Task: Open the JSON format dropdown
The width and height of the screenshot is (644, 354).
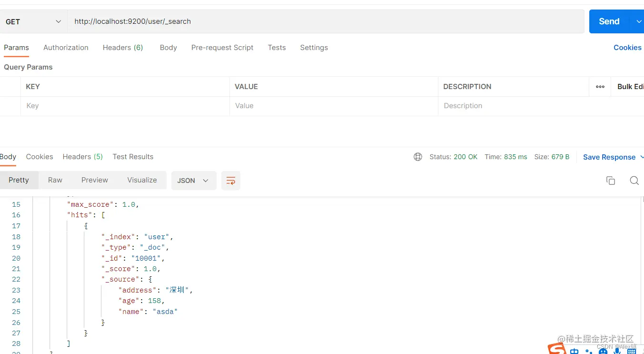Action: [194, 181]
